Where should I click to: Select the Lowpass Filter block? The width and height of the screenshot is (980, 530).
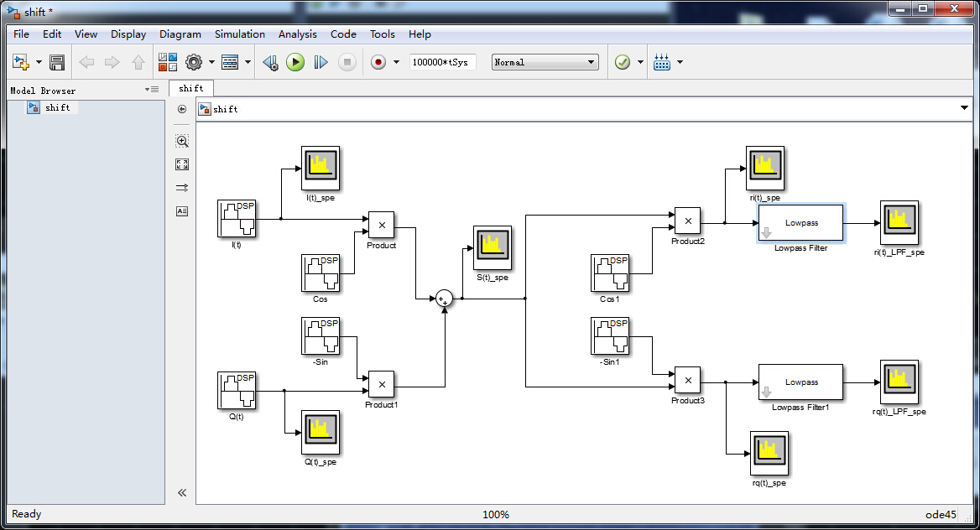click(801, 223)
